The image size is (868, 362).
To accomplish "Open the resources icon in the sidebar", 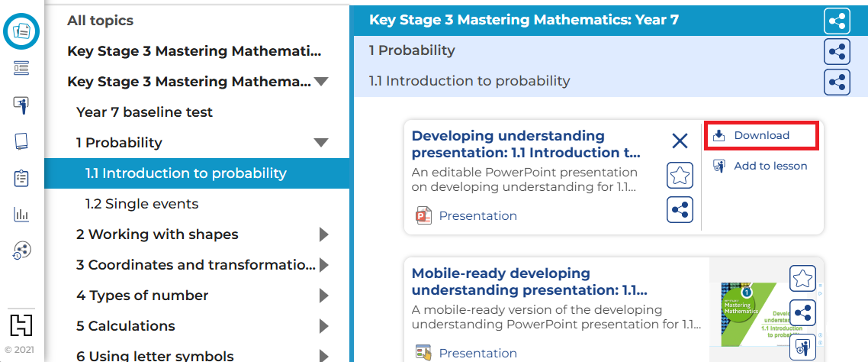I will click(x=21, y=31).
